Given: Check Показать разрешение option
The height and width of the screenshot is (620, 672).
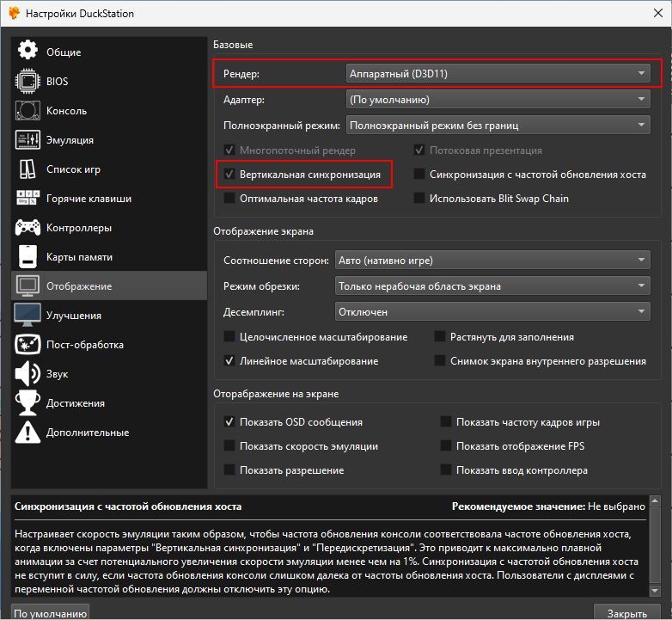Looking at the screenshot, I should 229,470.
